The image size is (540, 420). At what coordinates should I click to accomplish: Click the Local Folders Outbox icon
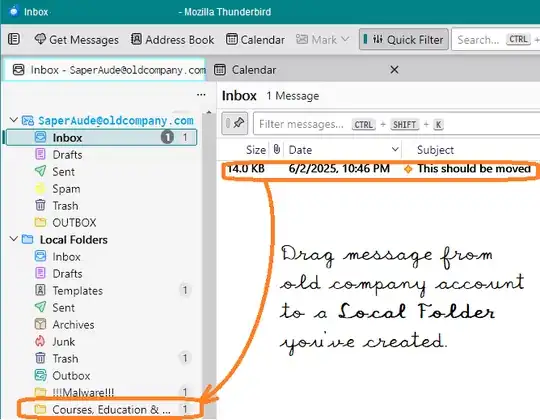click(40, 375)
